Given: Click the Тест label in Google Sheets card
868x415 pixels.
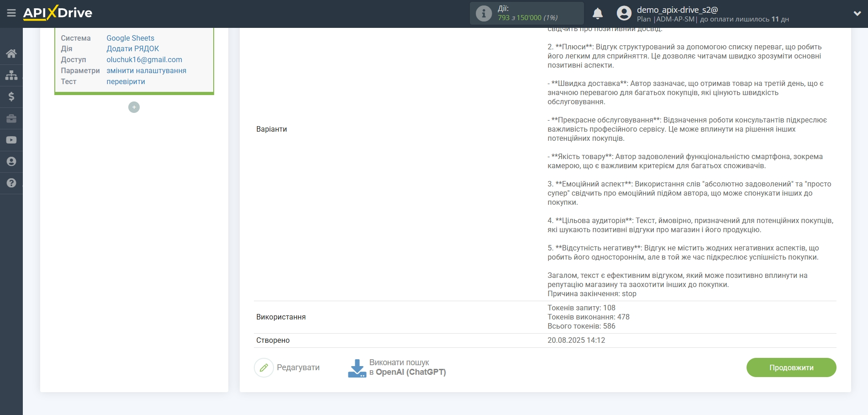Looking at the screenshot, I should tap(68, 81).
